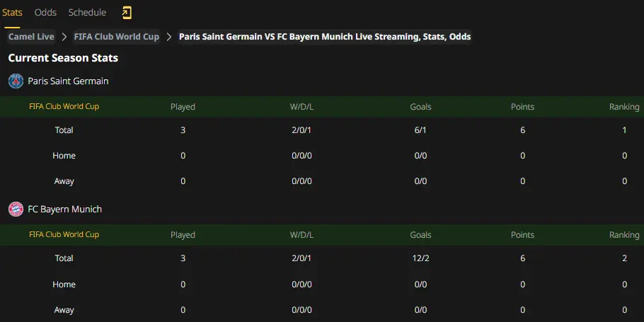Open the Schedule tab
Image resolution: width=644 pixels, height=322 pixels.
click(x=87, y=13)
